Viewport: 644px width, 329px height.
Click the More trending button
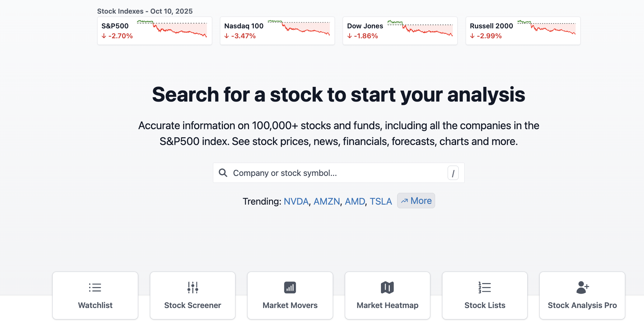pos(416,201)
